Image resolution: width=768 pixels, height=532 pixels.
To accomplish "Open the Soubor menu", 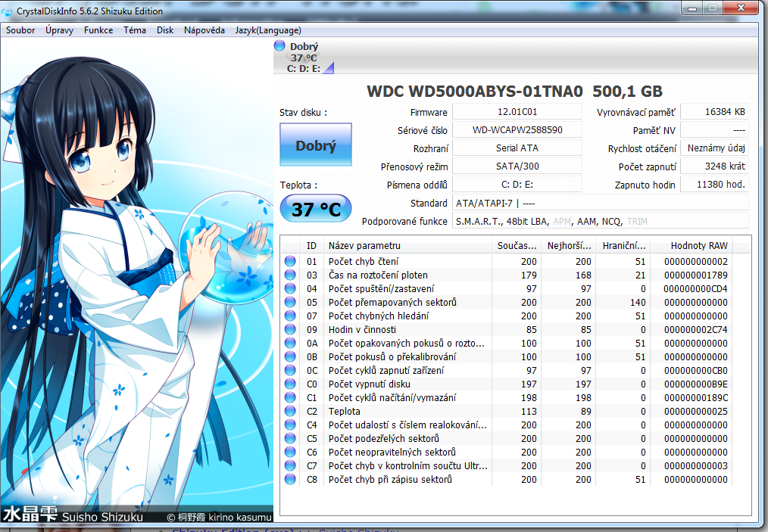I will tap(20, 30).
